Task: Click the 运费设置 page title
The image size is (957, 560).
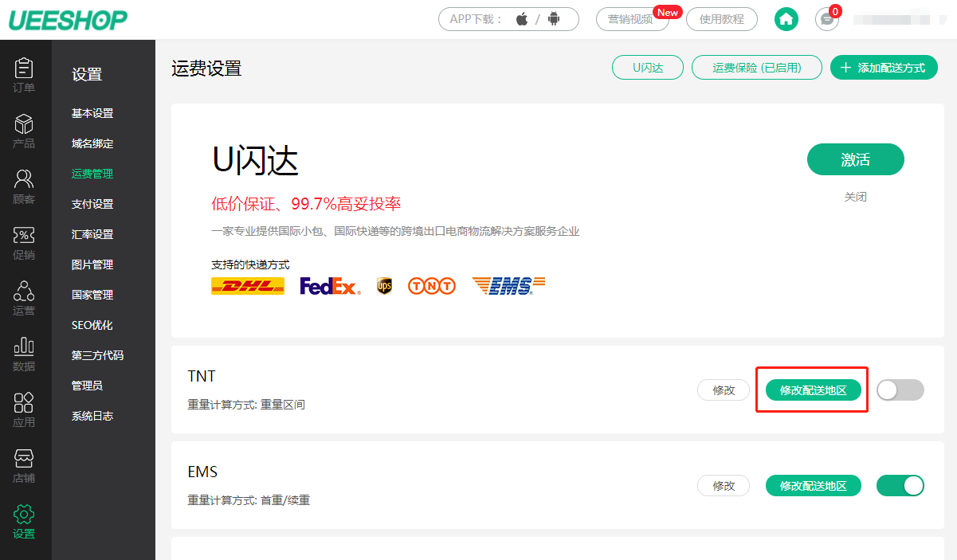Action: (206, 68)
